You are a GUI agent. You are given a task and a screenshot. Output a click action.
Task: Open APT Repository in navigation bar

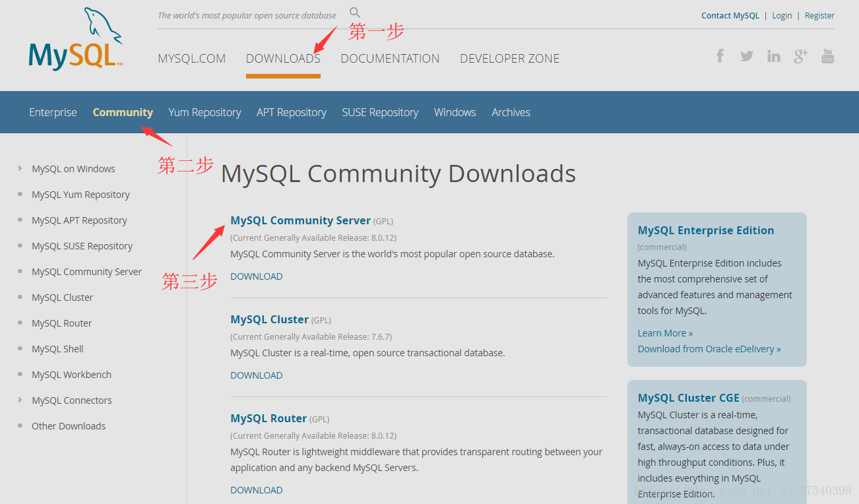click(x=292, y=112)
